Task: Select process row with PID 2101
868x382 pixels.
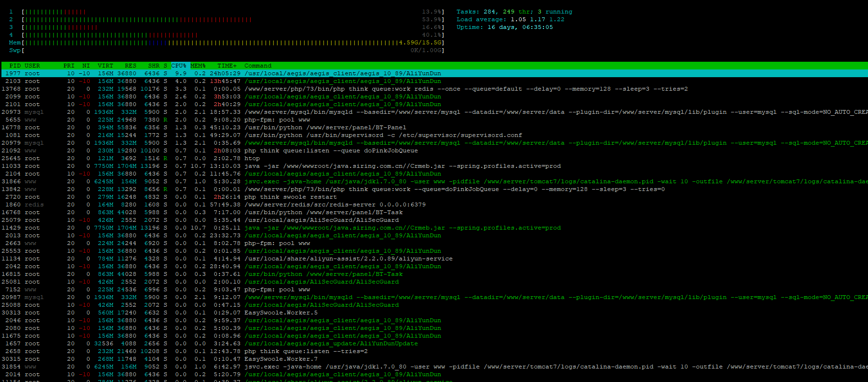Action: click(434, 104)
